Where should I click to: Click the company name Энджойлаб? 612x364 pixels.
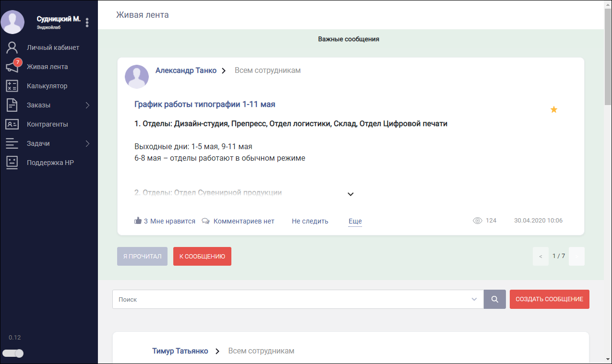click(x=49, y=27)
